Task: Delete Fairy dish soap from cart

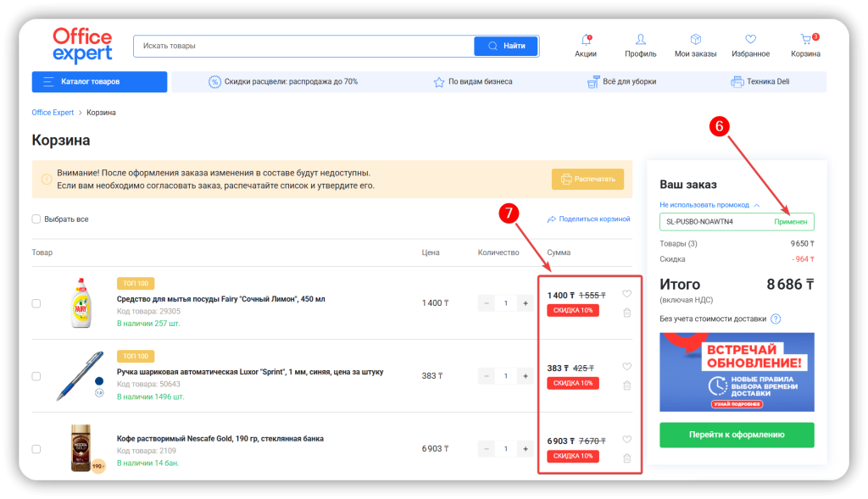Action: [626, 313]
